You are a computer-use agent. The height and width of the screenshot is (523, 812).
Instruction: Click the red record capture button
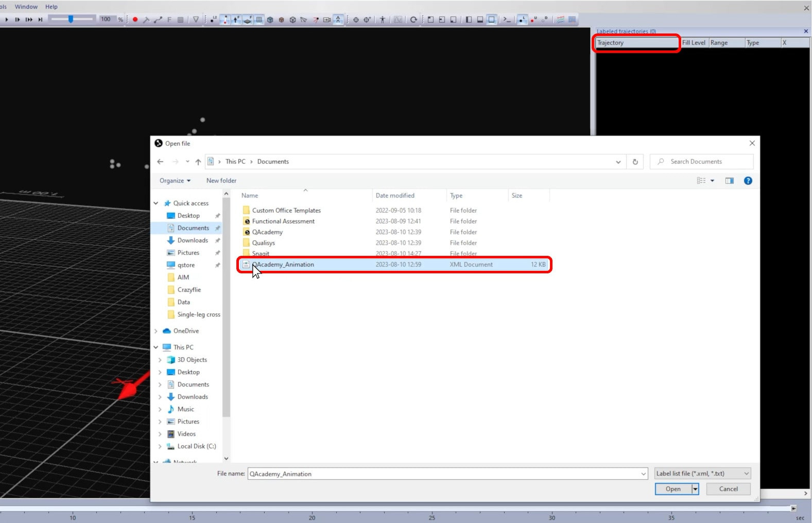point(135,20)
